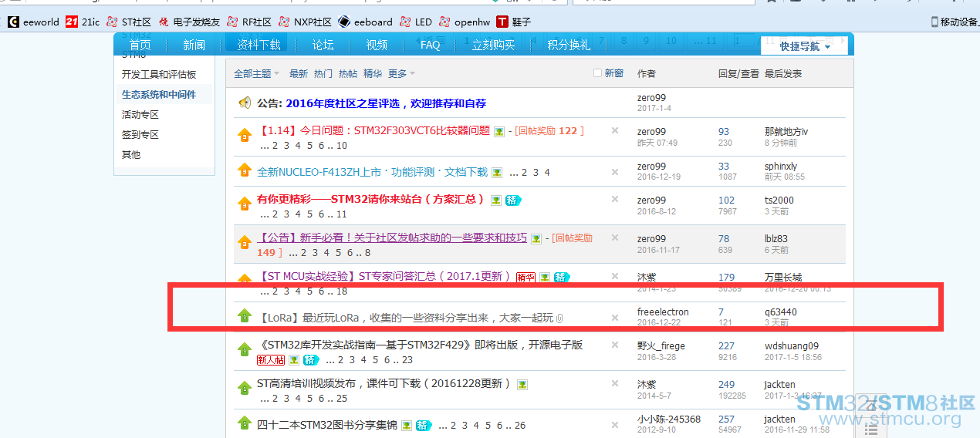Open the 新闻 nav tab

(194, 45)
